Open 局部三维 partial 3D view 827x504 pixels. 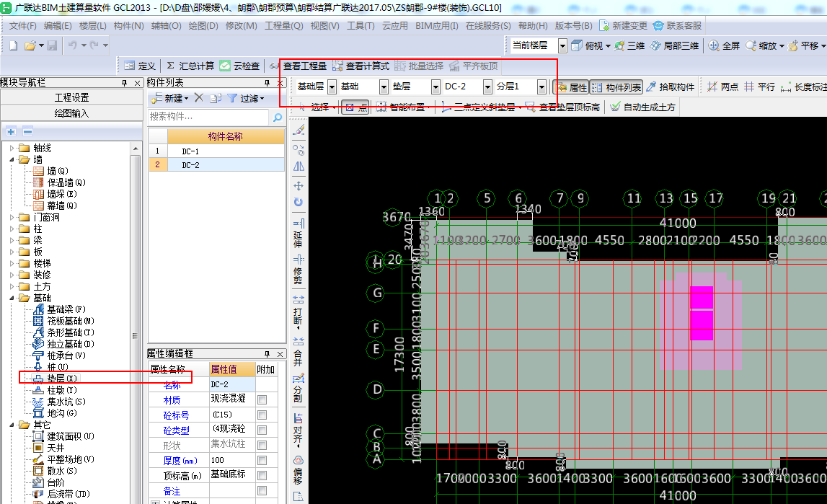[x=675, y=46]
